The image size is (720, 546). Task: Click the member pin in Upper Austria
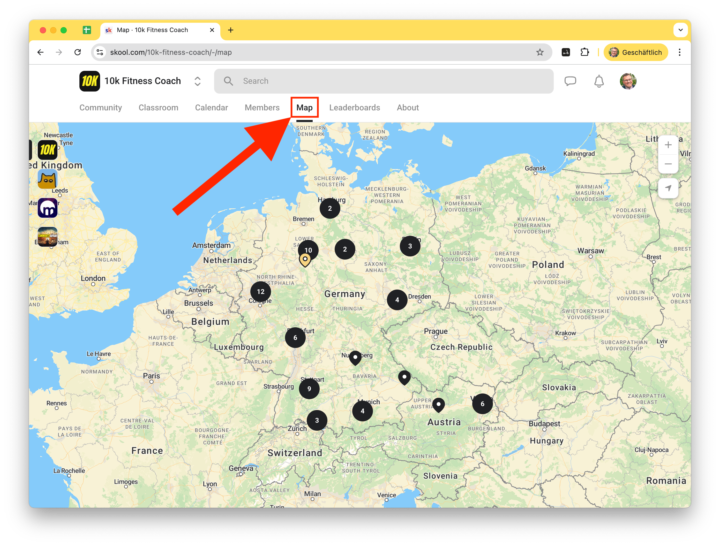(439, 405)
